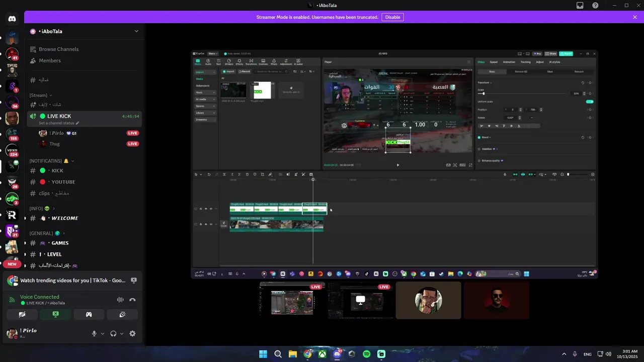This screenshot has width=644, height=362.
Task: Open the white R logo server
Action: (12, 215)
